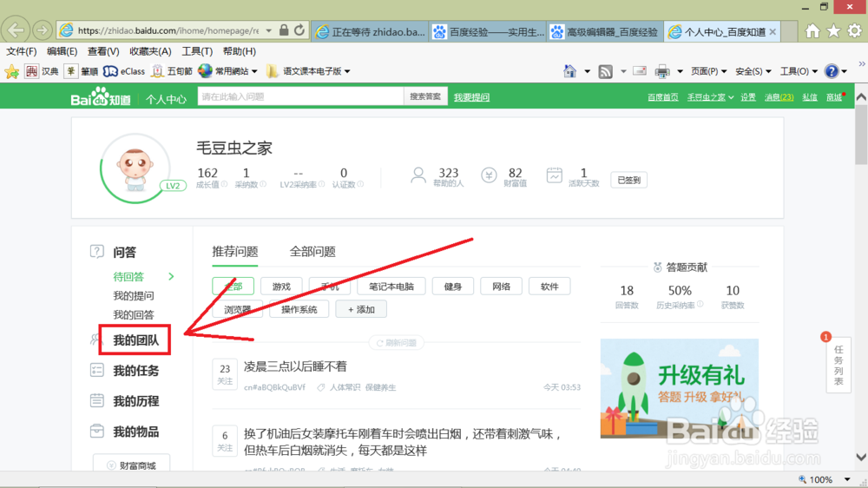Viewport: 868px width, 488px height.
Task: Select the 笔记本电脑 category filter
Action: 391,287
